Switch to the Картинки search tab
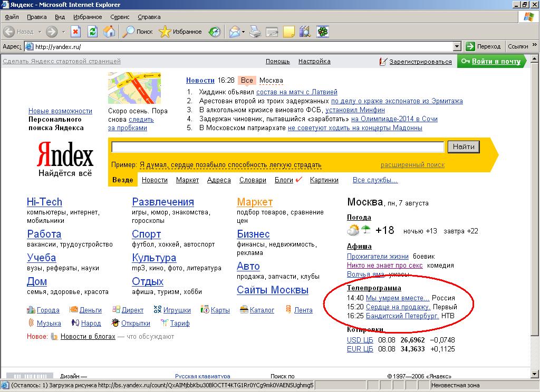540x392 pixels. pos(324,180)
